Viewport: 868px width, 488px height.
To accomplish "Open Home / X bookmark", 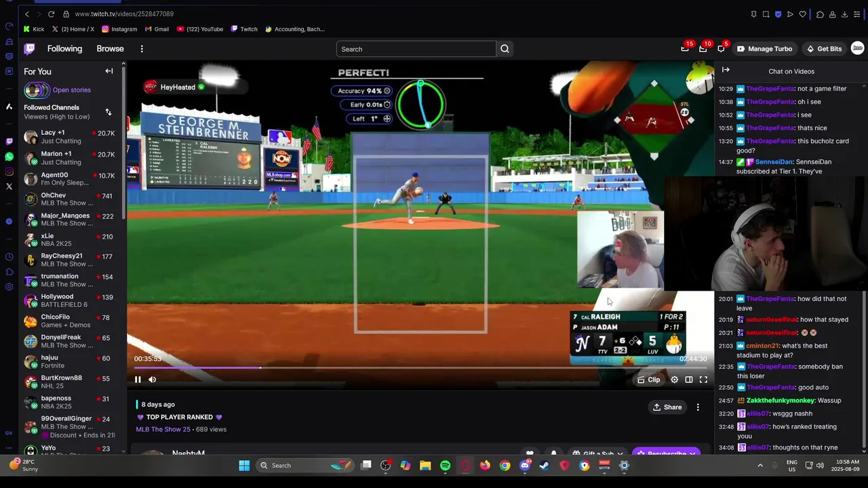I will pos(73,29).
